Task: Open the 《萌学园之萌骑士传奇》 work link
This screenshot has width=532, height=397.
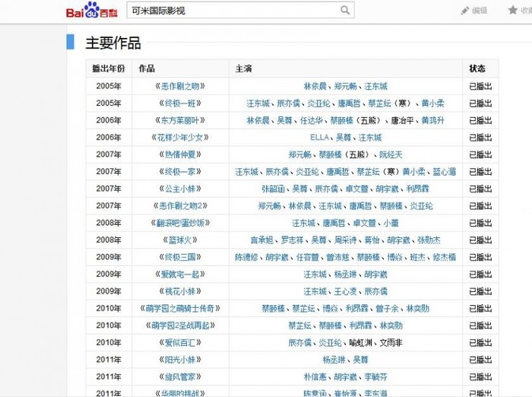Action: coord(180,308)
